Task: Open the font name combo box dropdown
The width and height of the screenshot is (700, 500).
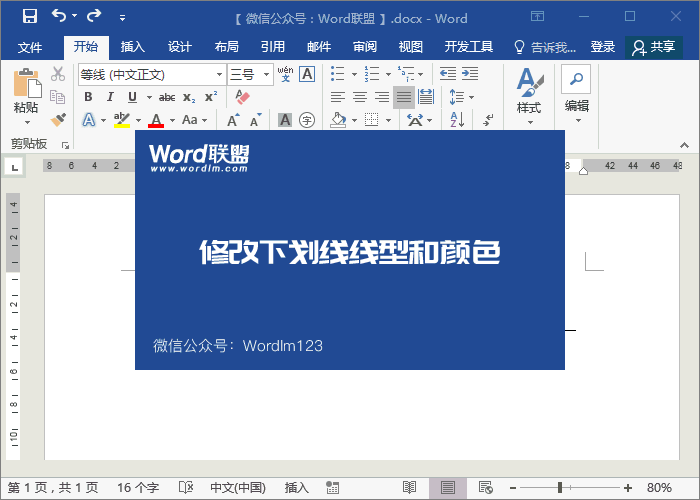Action: [x=219, y=75]
